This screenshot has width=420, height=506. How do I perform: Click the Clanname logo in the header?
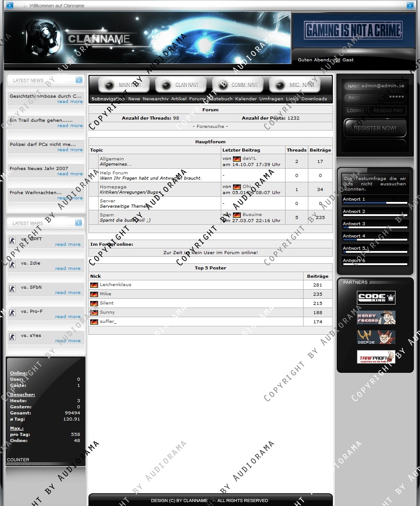tap(99, 39)
